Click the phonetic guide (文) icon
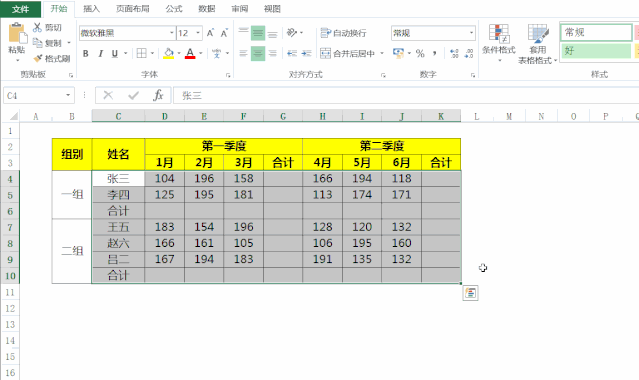 (216, 53)
